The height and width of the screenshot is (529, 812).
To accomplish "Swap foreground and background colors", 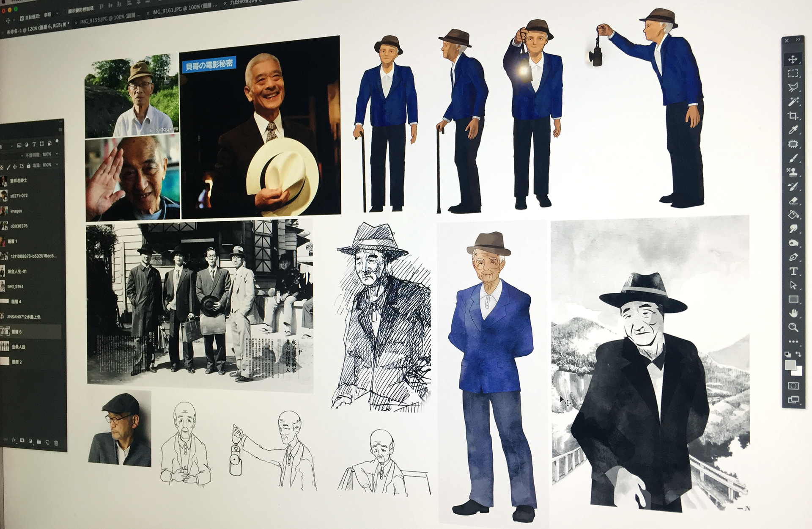I will [798, 354].
